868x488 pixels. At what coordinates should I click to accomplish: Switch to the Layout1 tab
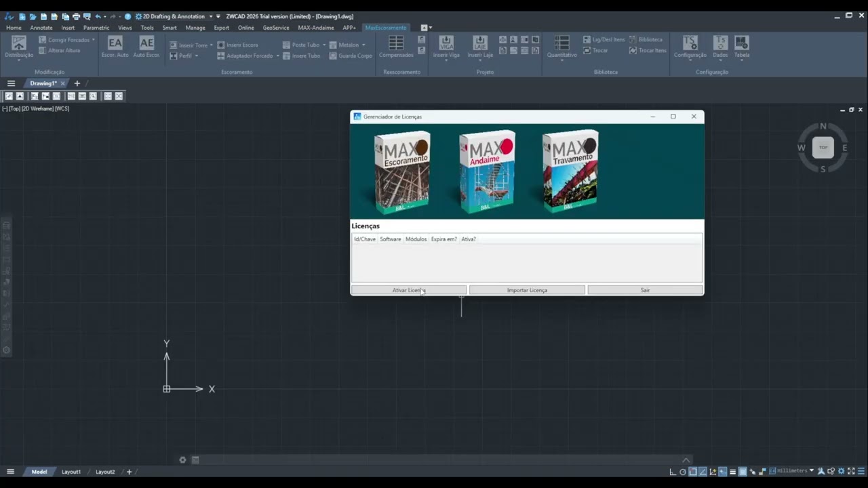pos(71,472)
